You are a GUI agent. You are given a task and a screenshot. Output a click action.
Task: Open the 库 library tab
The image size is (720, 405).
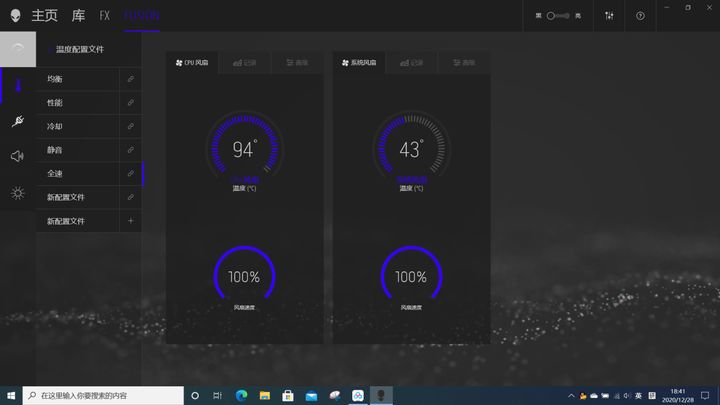tap(79, 16)
